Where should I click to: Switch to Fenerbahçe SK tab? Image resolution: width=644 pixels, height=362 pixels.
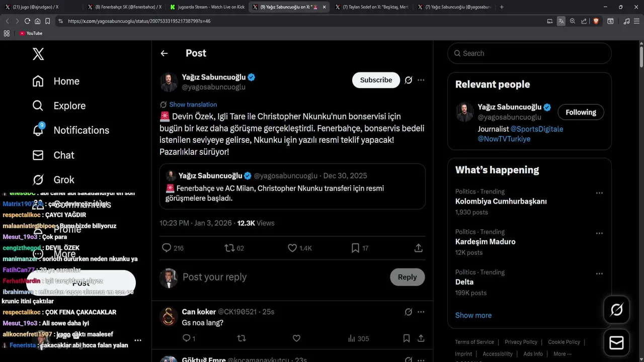[125, 7]
